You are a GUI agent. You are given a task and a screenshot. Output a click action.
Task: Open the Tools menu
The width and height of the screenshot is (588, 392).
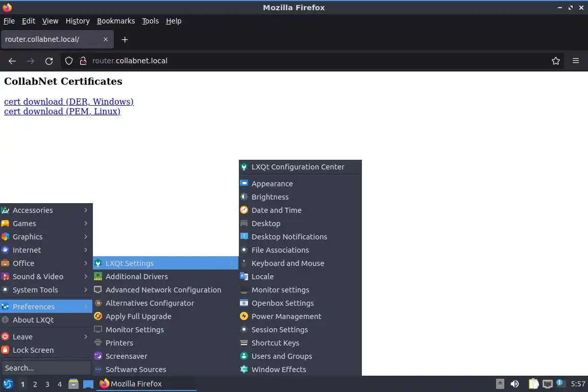click(151, 21)
